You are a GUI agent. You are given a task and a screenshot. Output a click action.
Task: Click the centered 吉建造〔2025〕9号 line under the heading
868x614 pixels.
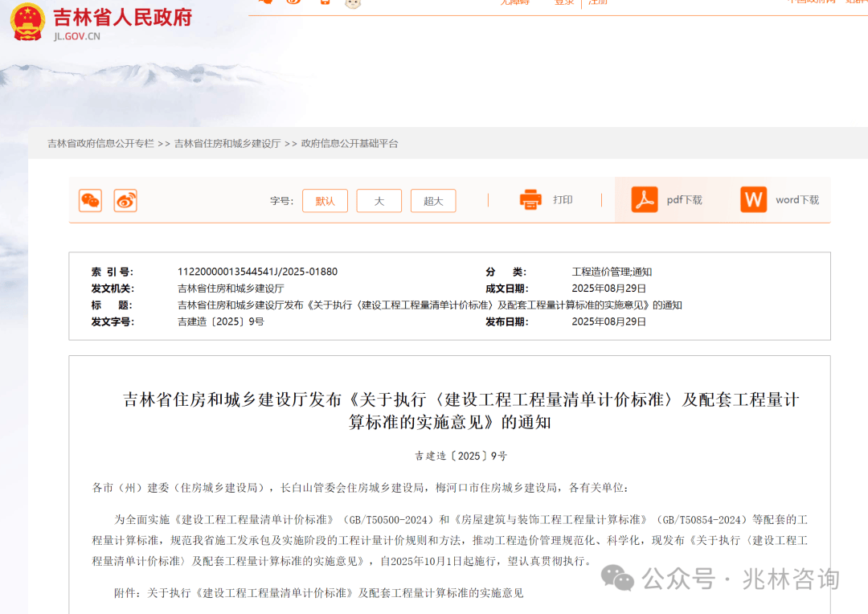click(x=461, y=456)
